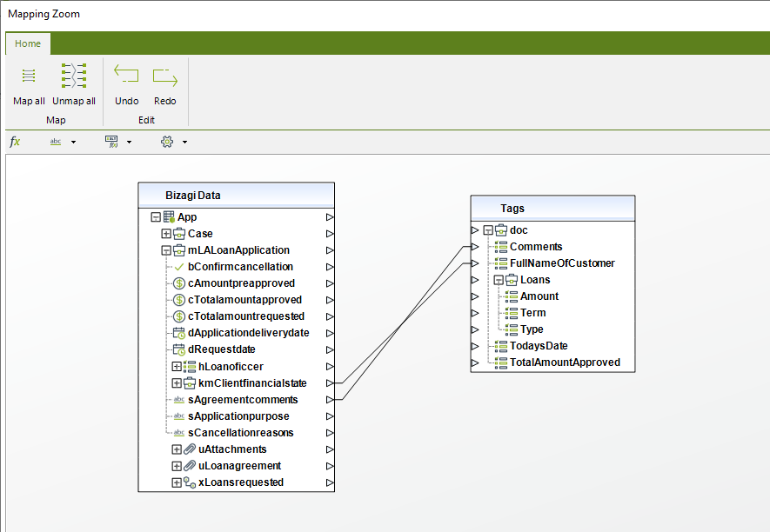
Task: Switch to the Home ribbon tab
Action: coord(28,43)
